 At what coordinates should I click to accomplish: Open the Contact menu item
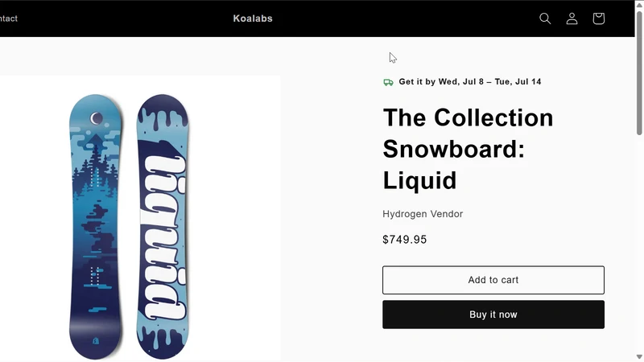coord(9,19)
